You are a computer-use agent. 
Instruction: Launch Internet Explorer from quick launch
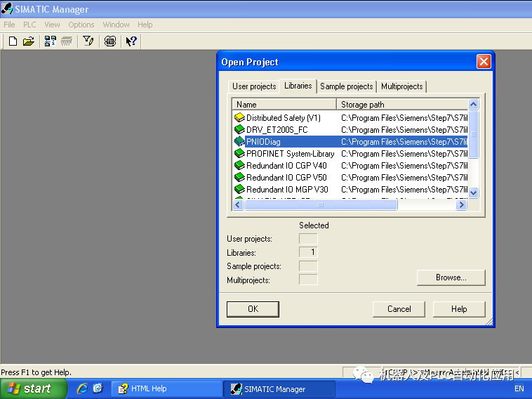pyautogui.click(x=82, y=388)
